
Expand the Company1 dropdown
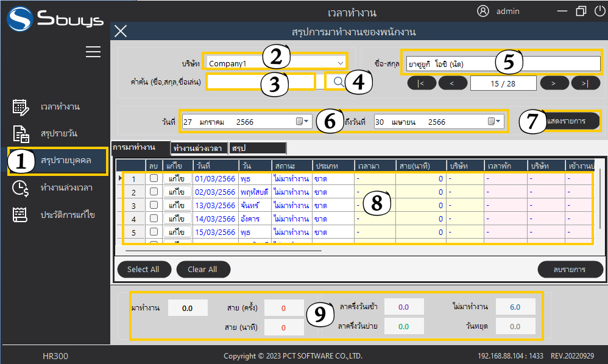[x=339, y=63]
